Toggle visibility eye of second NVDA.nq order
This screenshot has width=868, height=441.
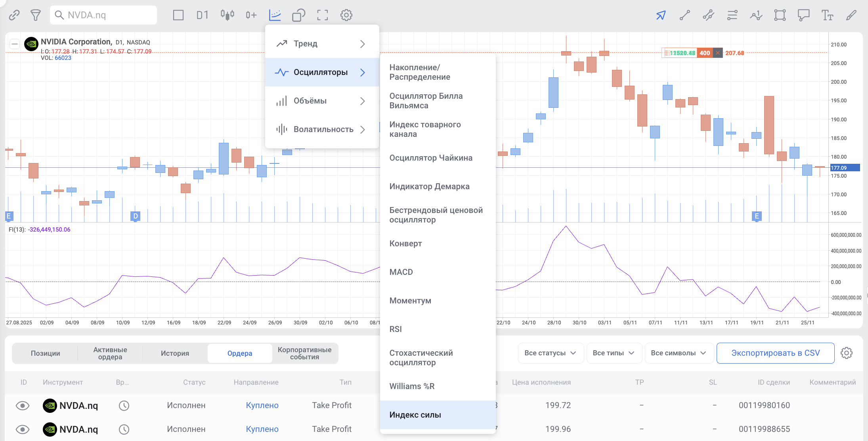[23, 429]
